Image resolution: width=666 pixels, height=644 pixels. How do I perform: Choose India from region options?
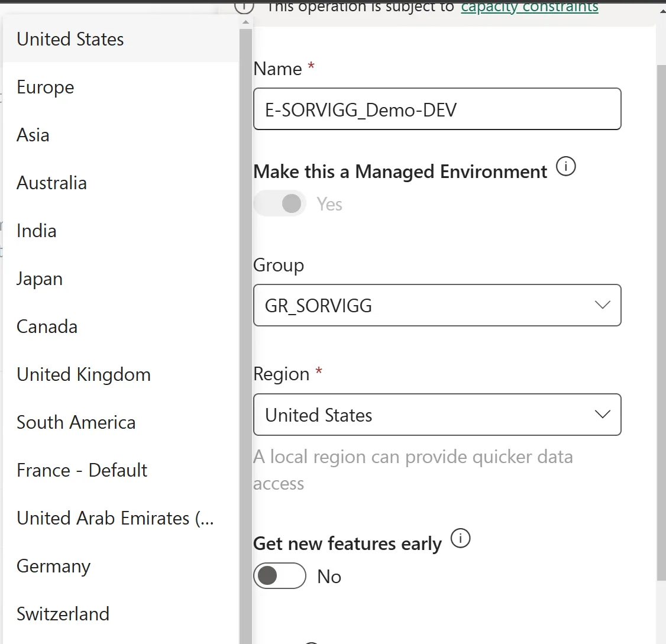121,231
